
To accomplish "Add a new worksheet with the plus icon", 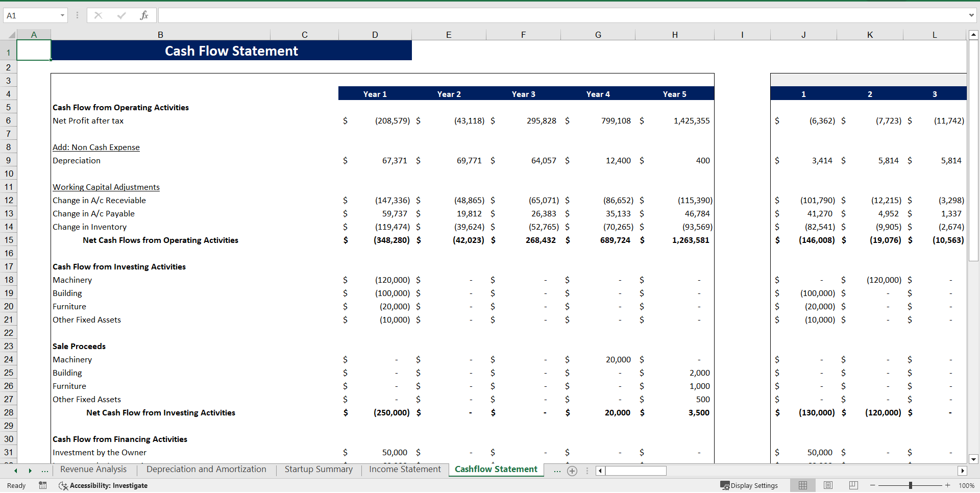I will pos(572,471).
